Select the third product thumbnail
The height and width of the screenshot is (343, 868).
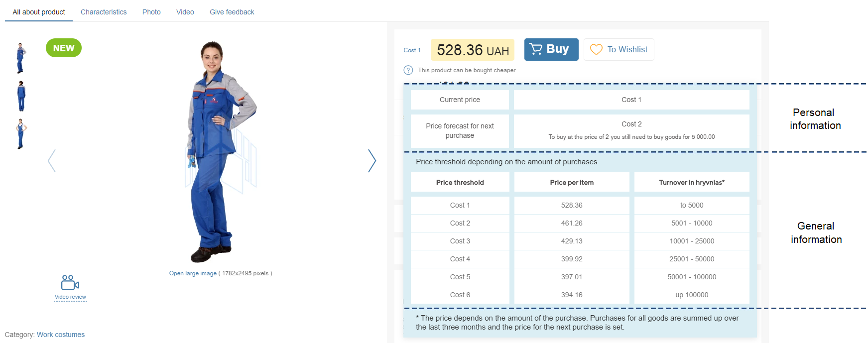(x=21, y=134)
